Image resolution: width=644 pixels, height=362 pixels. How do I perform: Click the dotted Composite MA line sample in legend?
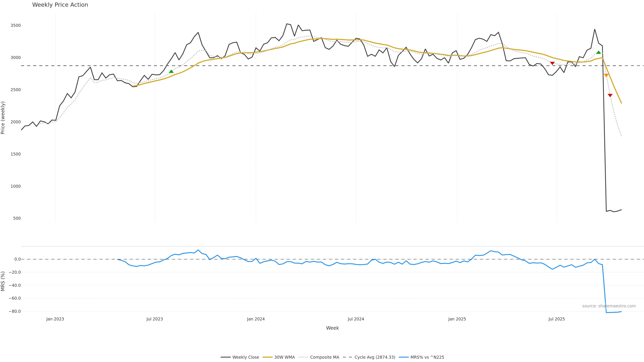[x=303, y=357]
